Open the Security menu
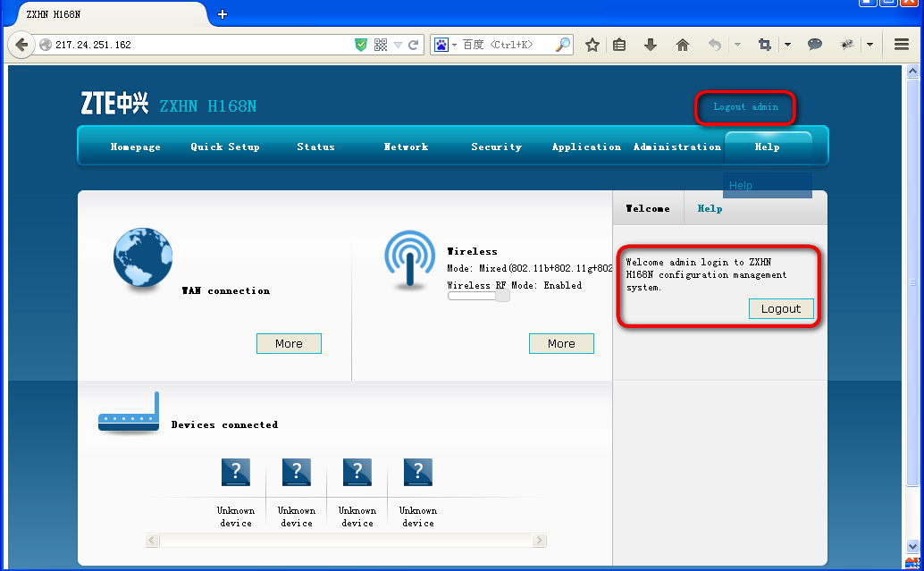This screenshot has width=924, height=571. click(496, 147)
